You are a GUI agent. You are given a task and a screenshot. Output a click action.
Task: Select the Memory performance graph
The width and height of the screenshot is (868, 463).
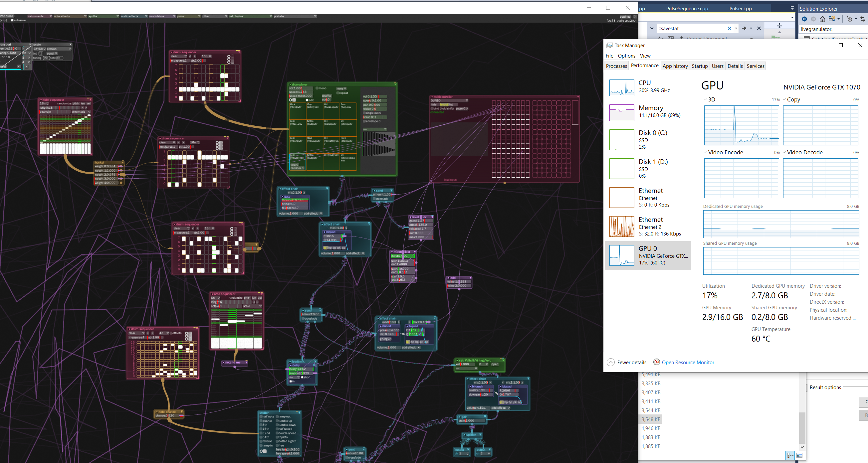pos(622,113)
